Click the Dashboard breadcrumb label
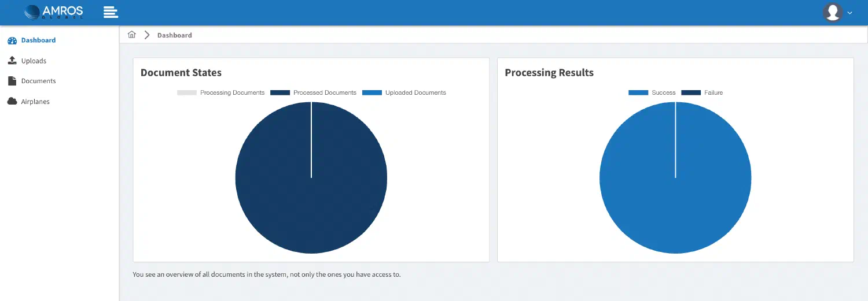 [175, 35]
